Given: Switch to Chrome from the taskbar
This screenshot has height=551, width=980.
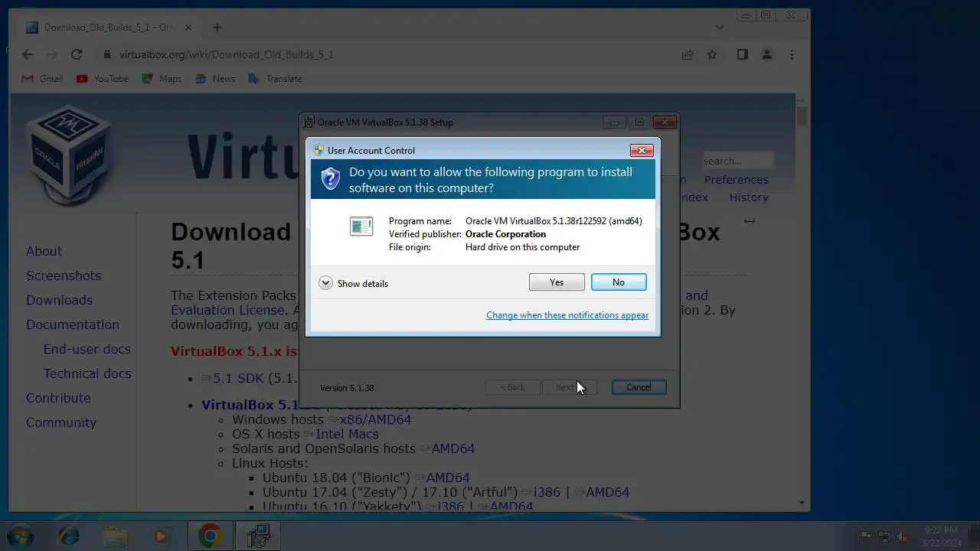Looking at the screenshot, I should [x=210, y=536].
